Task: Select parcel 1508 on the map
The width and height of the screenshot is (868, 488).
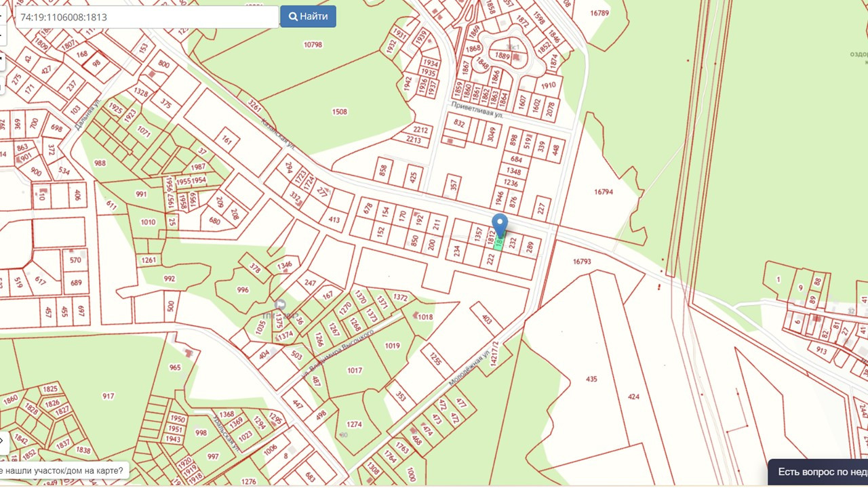Action: pyautogui.click(x=340, y=112)
